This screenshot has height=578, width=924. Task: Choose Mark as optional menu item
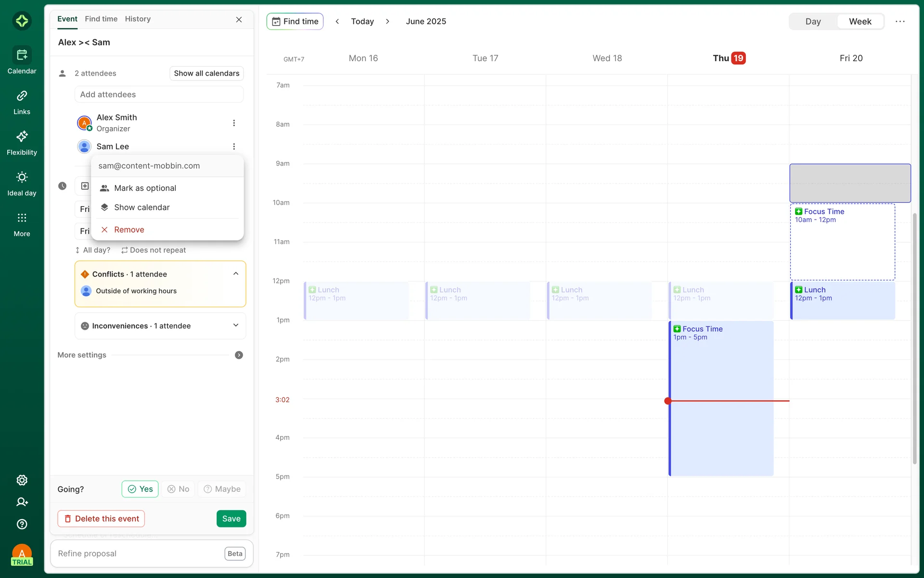coord(145,188)
